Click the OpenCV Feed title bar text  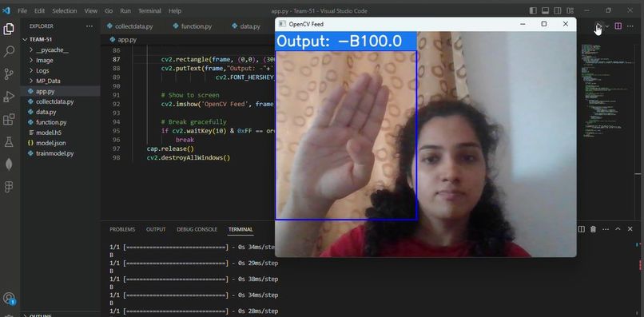(306, 24)
